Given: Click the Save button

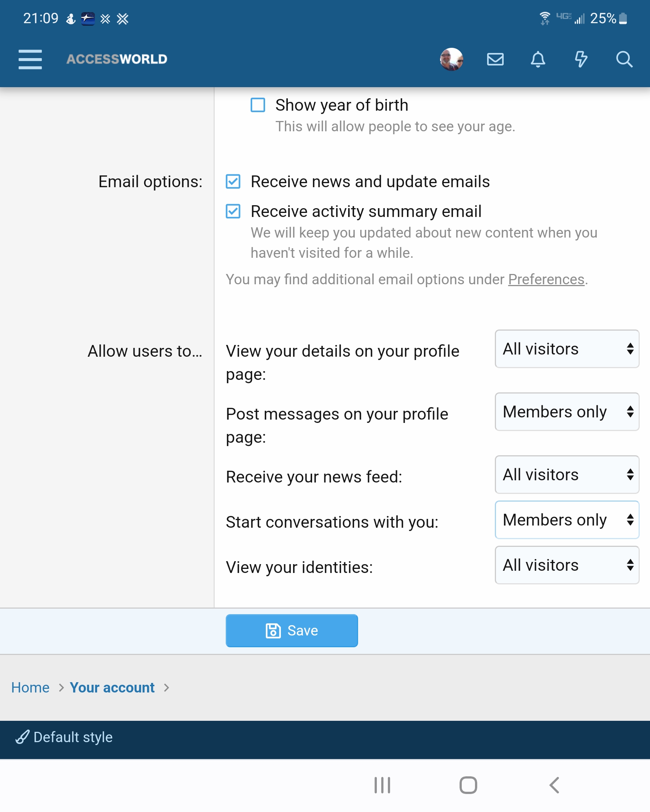Looking at the screenshot, I should 292,630.
